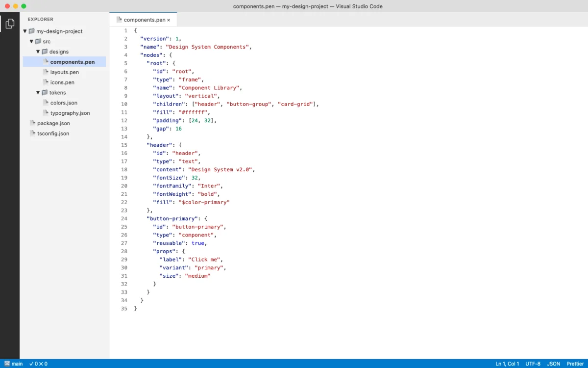
Task: Click the src folder icon
Action: (x=38, y=42)
